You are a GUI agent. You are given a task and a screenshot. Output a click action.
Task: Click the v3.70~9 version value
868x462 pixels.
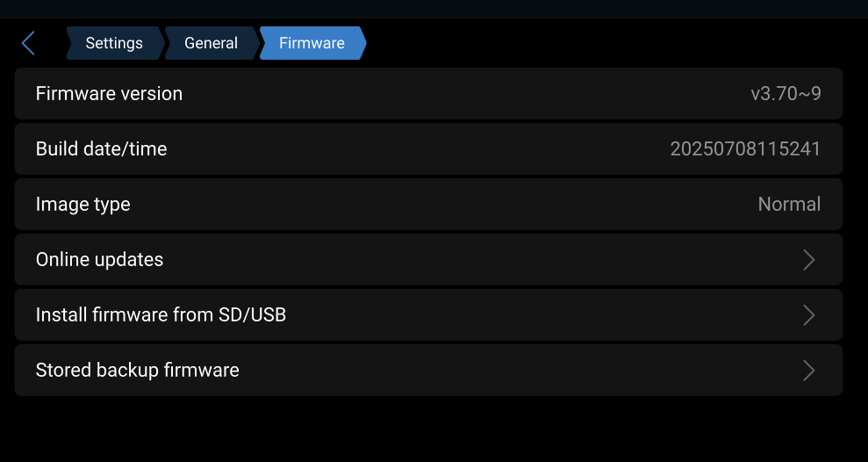click(786, 94)
